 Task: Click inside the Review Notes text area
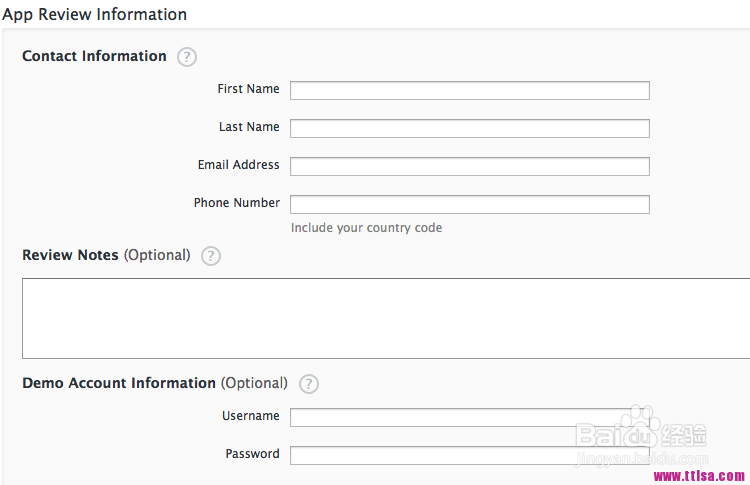[385, 318]
